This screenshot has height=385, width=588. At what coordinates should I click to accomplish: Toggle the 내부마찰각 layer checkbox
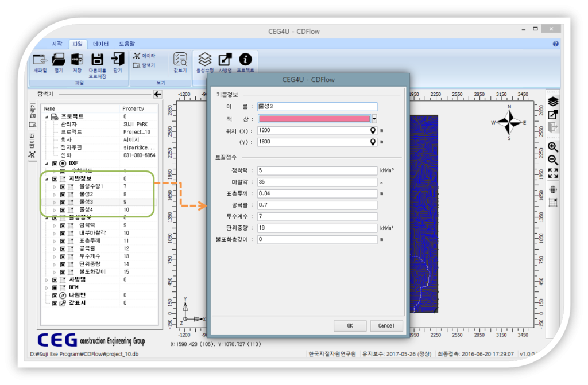(x=63, y=233)
